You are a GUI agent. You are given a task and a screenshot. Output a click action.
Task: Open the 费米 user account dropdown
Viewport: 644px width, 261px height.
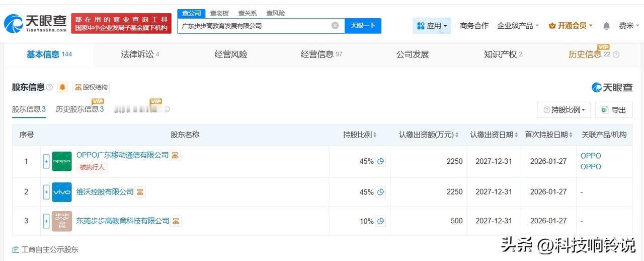pos(629,26)
